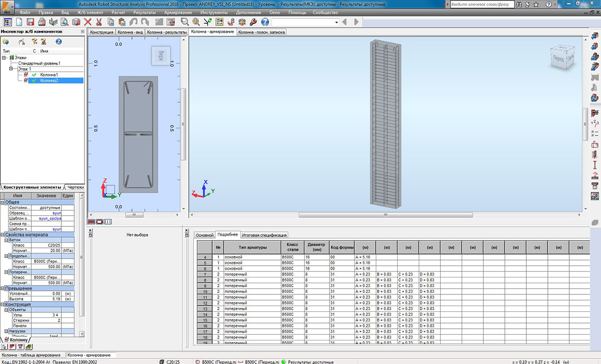This screenshot has height=364, width=601.
Task: Click the Redo arrow icon
Action: (145, 22)
